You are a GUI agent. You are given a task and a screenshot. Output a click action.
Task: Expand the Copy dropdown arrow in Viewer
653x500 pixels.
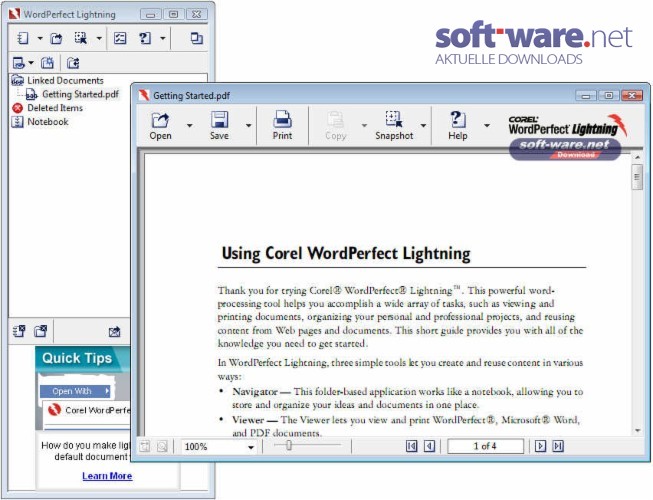364,125
